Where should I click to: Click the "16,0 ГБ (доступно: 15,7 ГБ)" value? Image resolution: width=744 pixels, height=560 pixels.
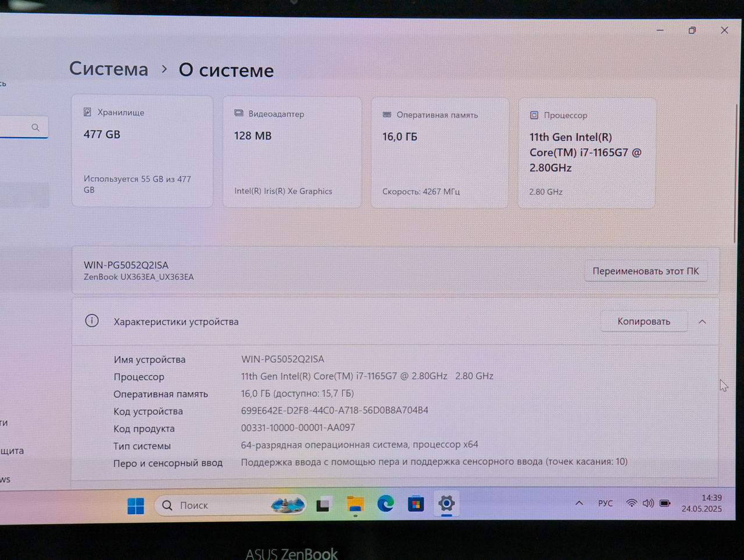coord(298,393)
